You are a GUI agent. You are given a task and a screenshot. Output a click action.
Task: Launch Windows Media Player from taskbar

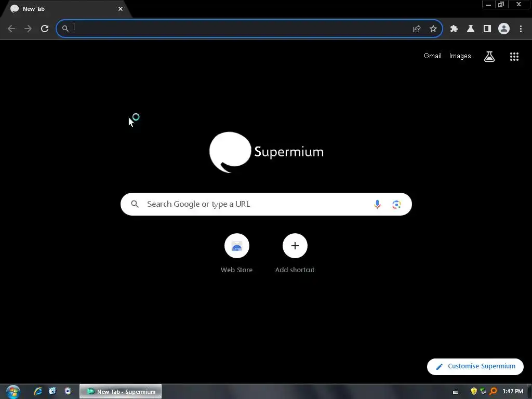pos(68,392)
